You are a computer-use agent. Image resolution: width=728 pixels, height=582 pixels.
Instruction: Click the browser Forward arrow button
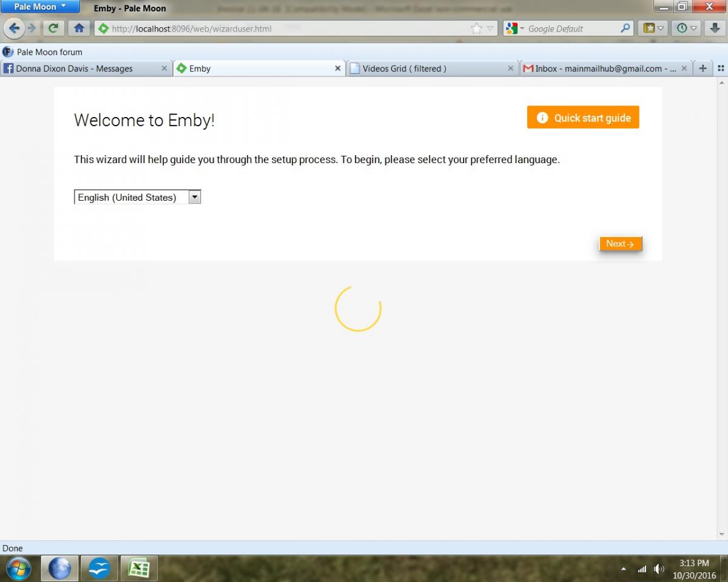pos(32,28)
